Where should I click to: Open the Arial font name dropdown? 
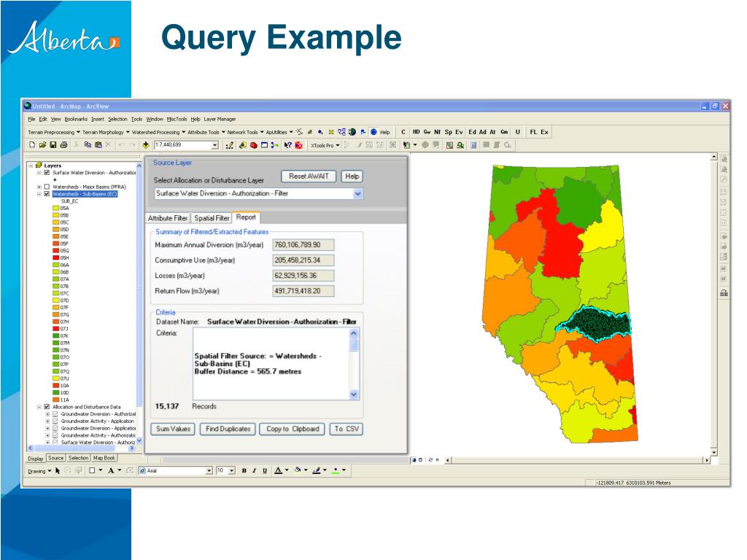click(209, 470)
